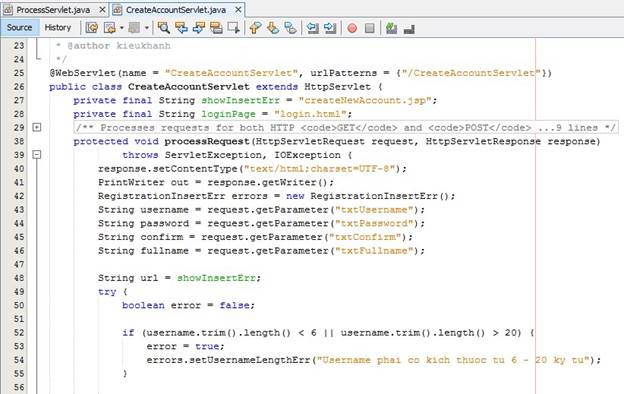This screenshot has width=624, height=394.
Task: Click the Java file icon on ProcessServlet.java tab
Action: coord(8,10)
